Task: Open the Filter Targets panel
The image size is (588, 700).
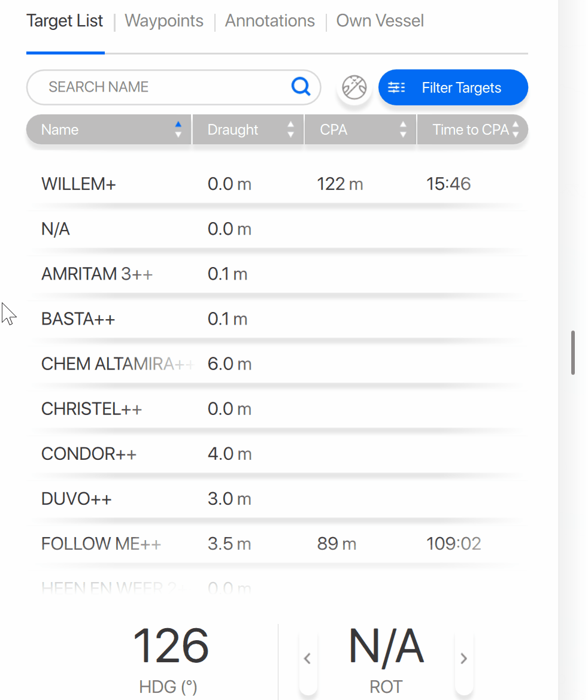Action: 453,88
